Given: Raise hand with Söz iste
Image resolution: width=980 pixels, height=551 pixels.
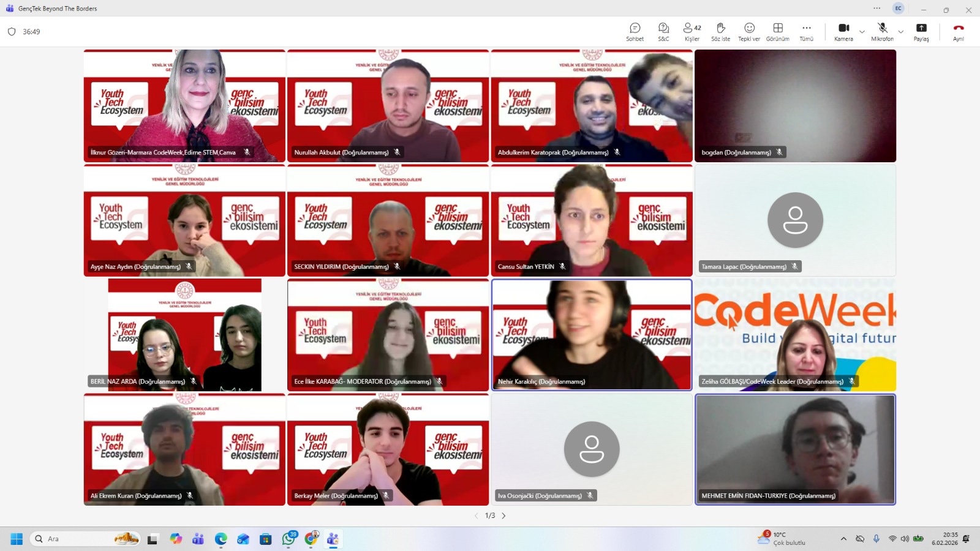Looking at the screenshot, I should (x=720, y=32).
